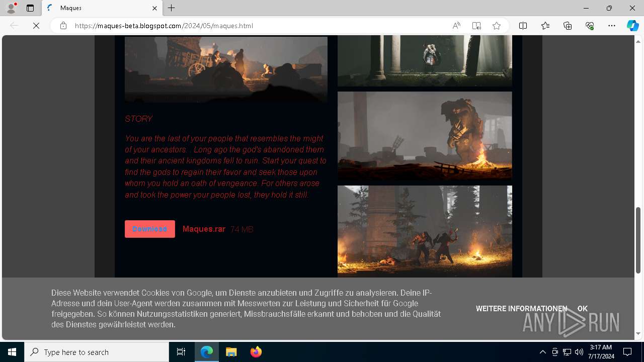Accept cookies with OK

[582, 309]
